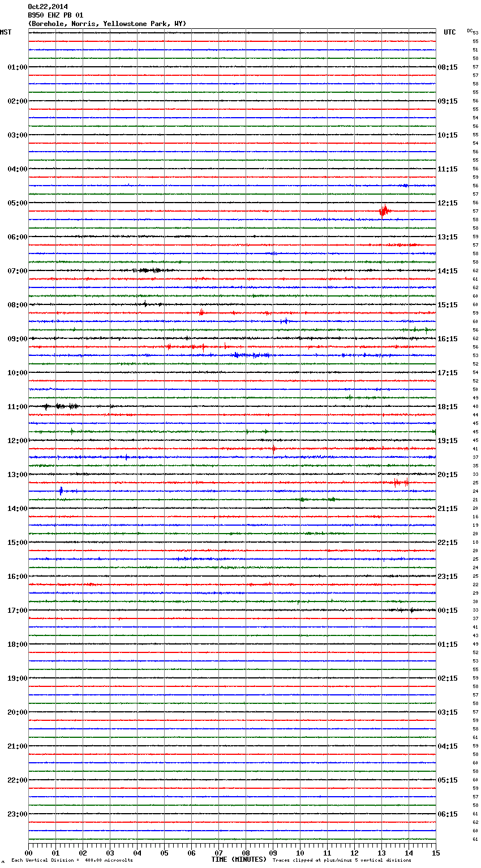Click minute "13" tick label on bottom axis
This screenshot has width=481, height=868.
381,853
